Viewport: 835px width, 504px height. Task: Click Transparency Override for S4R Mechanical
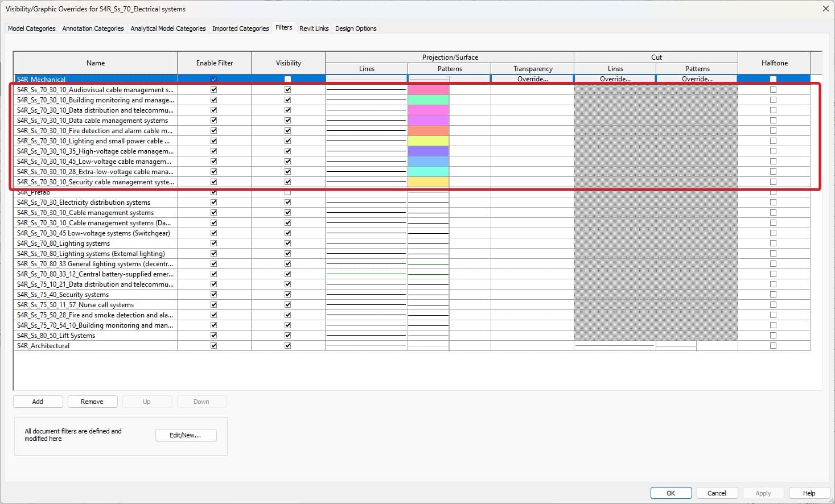(532, 79)
